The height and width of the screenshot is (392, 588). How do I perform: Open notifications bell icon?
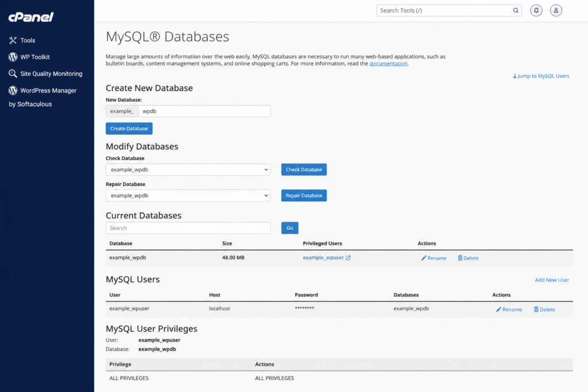pyautogui.click(x=536, y=10)
